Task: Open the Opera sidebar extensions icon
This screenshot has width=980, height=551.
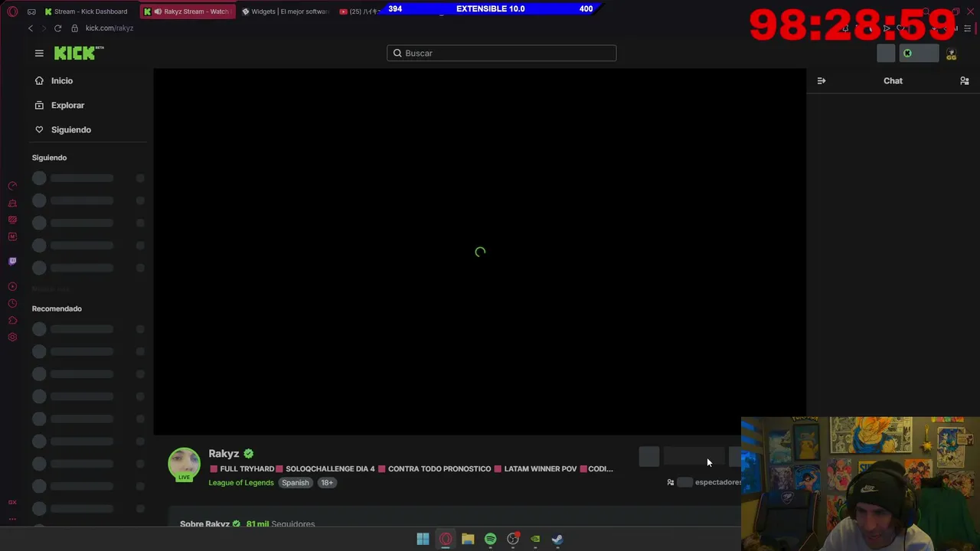Action: click(12, 321)
